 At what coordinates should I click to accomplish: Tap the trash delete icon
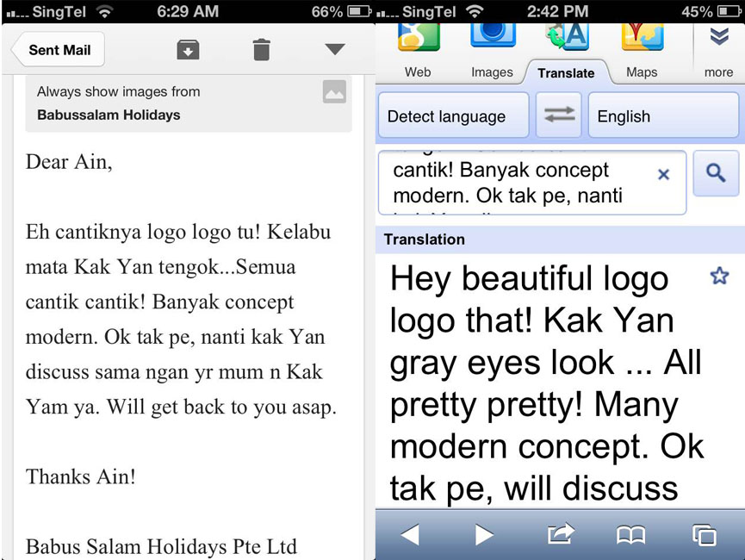[261, 50]
